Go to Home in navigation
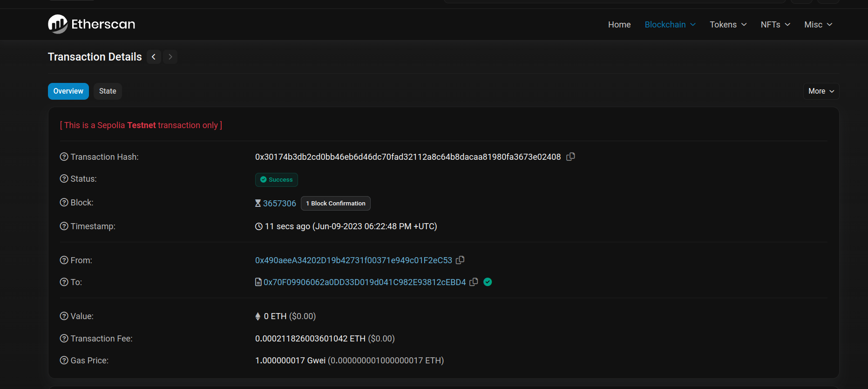Viewport: 868px width, 389px height. click(x=619, y=25)
